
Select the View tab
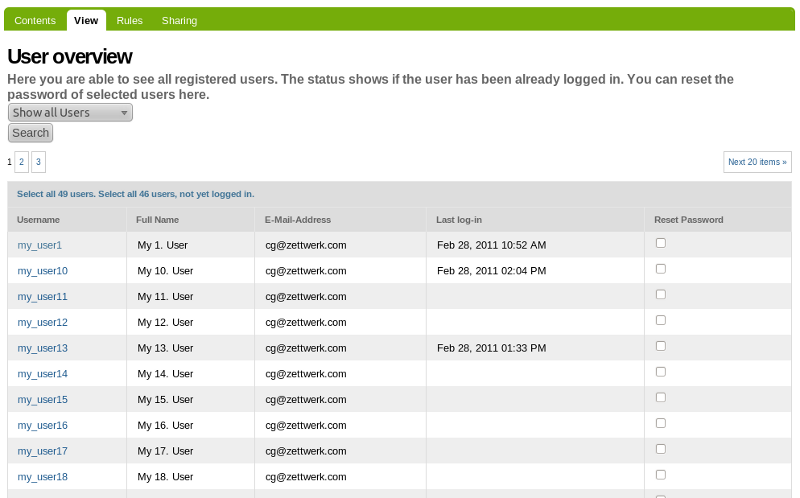pyautogui.click(x=86, y=20)
